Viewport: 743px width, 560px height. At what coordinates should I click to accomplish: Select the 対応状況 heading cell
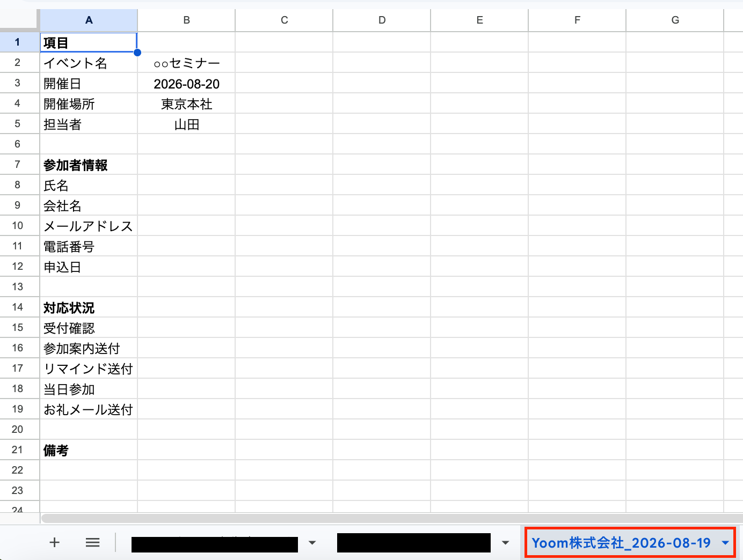coord(89,307)
